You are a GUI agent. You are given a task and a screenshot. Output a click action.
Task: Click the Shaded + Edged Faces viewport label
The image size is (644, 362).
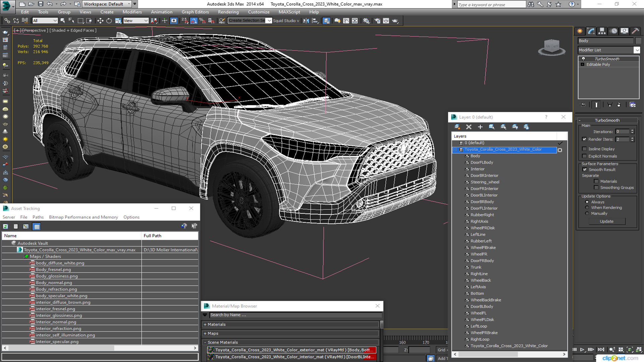pyautogui.click(x=73, y=30)
